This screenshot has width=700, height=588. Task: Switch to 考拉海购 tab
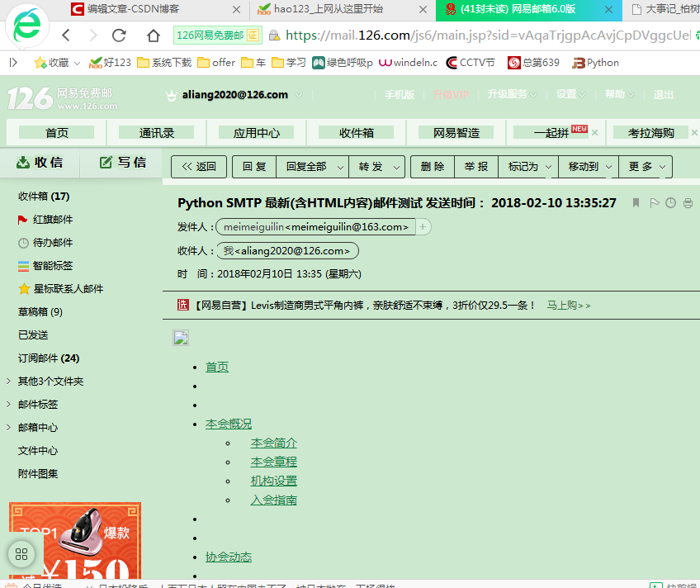click(x=651, y=133)
